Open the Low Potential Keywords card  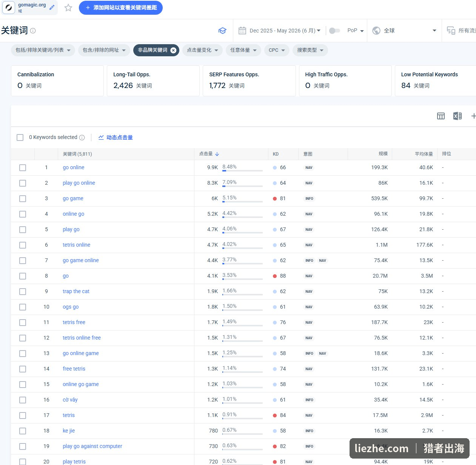pos(435,81)
